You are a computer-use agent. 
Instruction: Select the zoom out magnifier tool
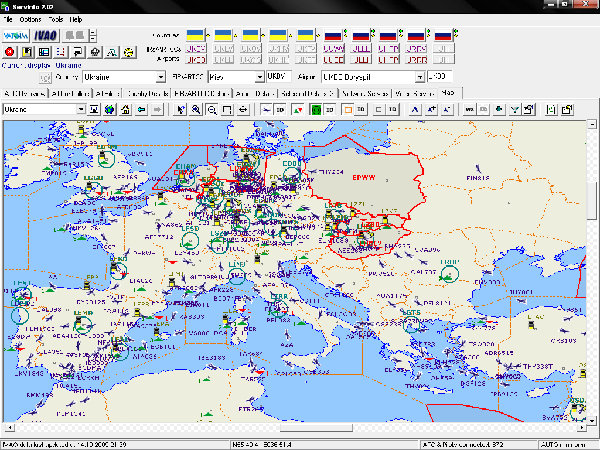point(212,109)
